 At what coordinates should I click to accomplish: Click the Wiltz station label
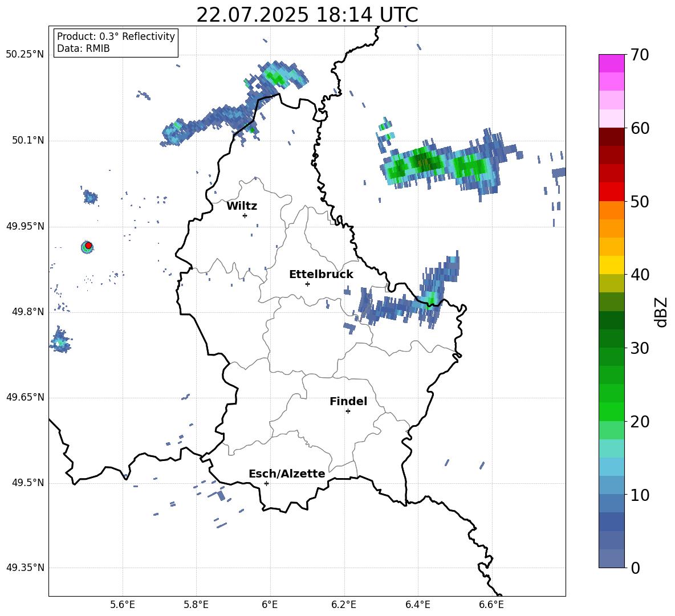pyautogui.click(x=242, y=206)
